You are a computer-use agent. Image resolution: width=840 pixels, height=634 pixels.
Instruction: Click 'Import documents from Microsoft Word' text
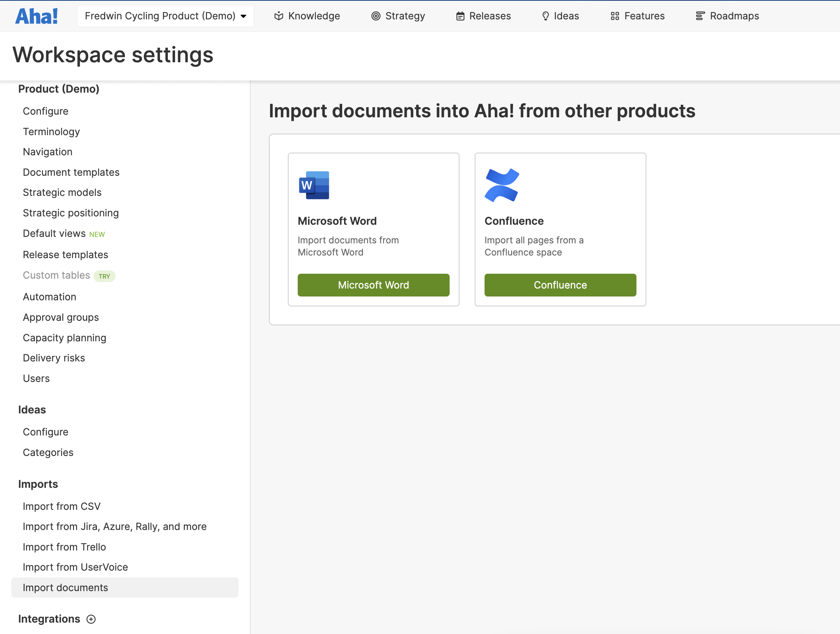348,246
